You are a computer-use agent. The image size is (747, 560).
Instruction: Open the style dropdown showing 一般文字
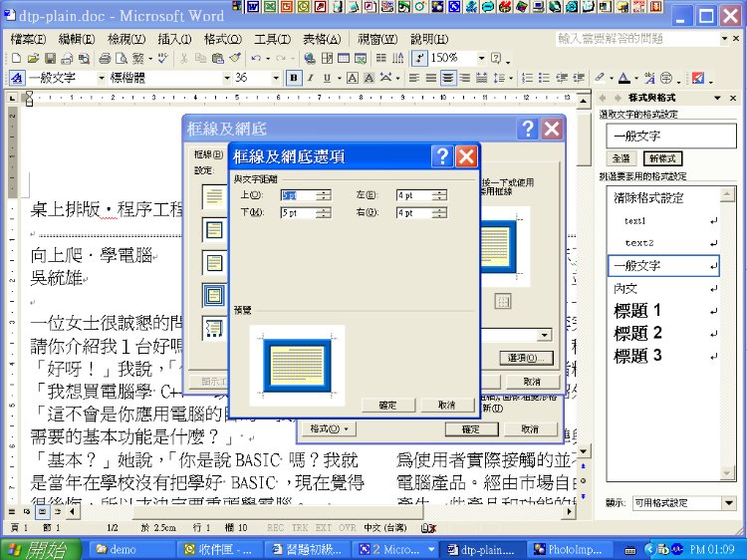coord(101,78)
